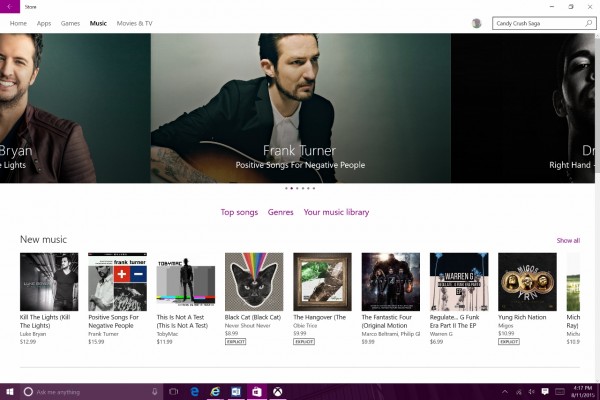This screenshot has width=600, height=400.
Task: Open This Is Not A Test cover
Action: (186, 282)
